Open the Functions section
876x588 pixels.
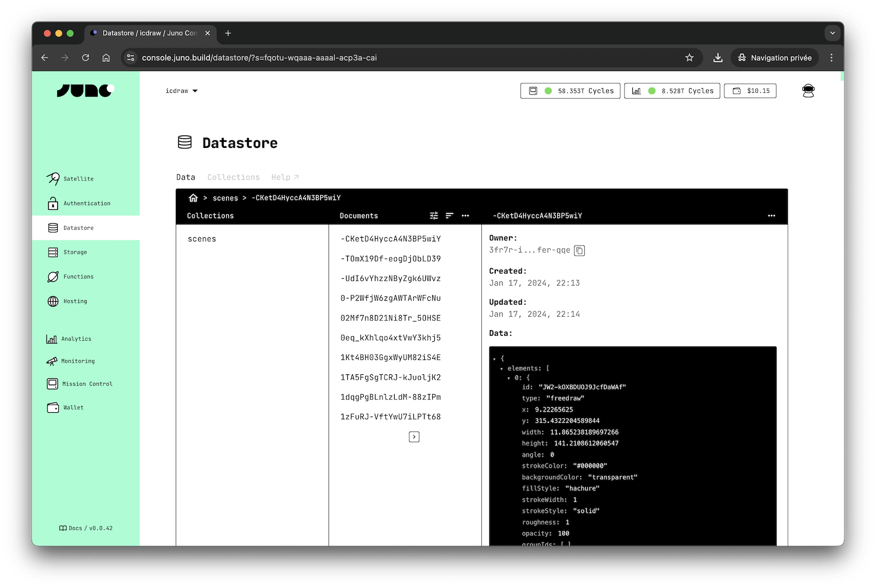coord(77,276)
